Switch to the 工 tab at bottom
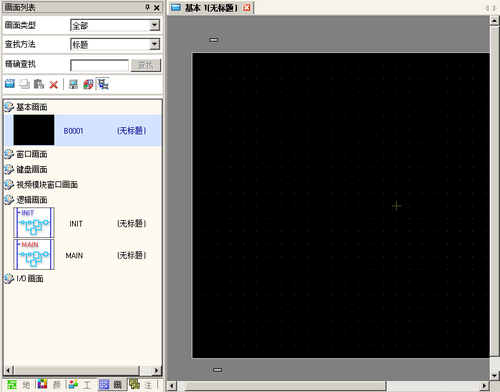The height and width of the screenshot is (392, 500). [80, 385]
